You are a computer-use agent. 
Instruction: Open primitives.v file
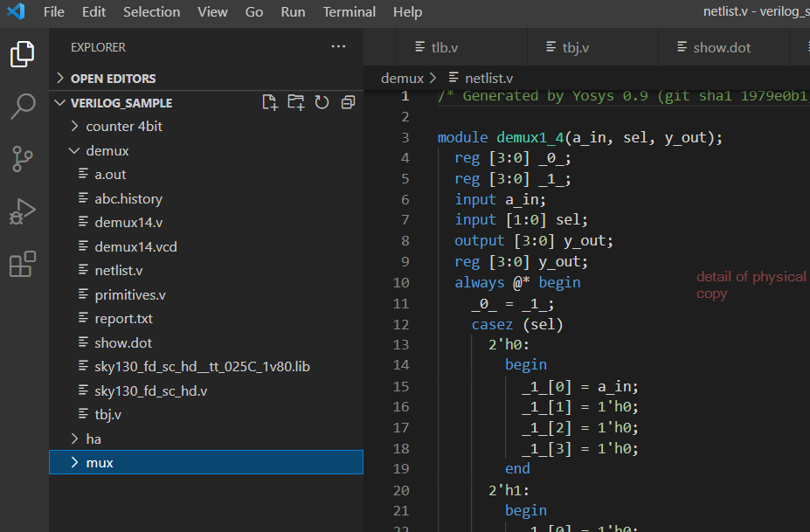pos(206,294)
